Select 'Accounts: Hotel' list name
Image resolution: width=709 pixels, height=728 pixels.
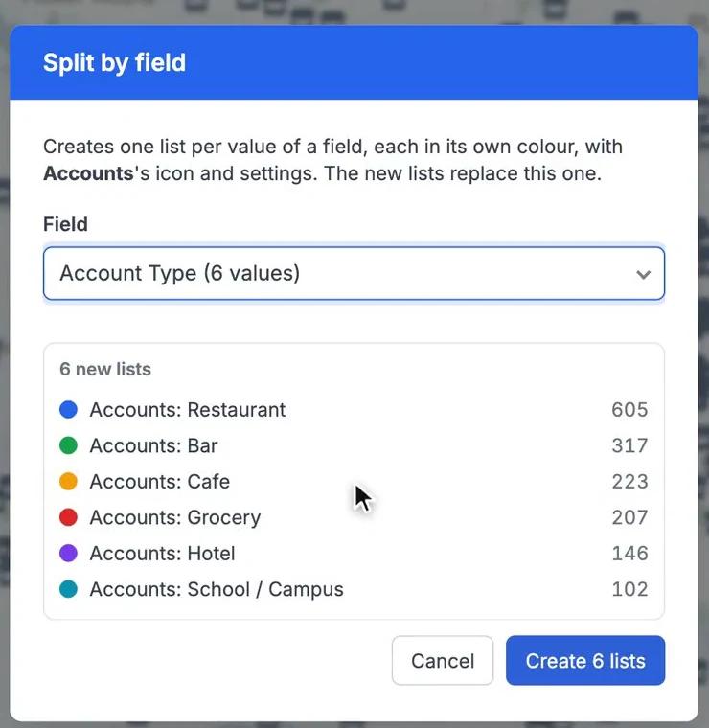pyautogui.click(x=163, y=554)
